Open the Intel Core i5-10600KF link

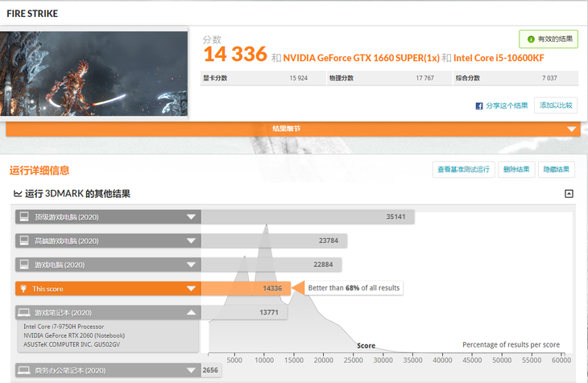pyautogui.click(x=499, y=58)
